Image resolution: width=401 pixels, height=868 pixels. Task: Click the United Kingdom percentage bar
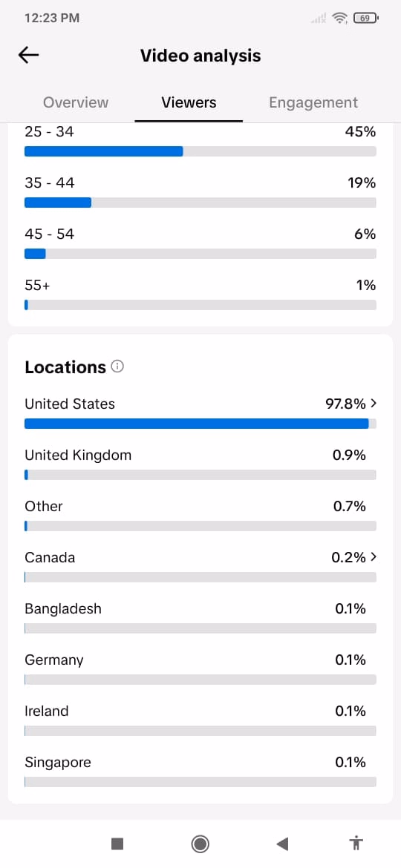(x=200, y=475)
